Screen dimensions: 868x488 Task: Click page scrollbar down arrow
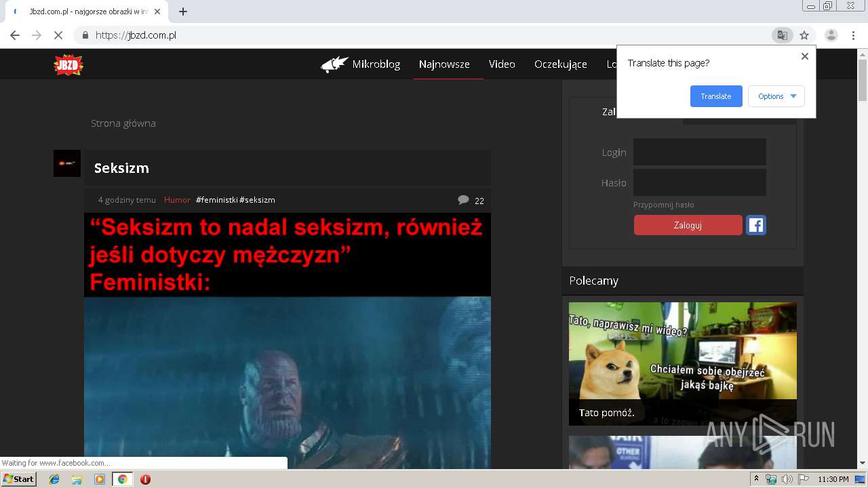[863, 464]
